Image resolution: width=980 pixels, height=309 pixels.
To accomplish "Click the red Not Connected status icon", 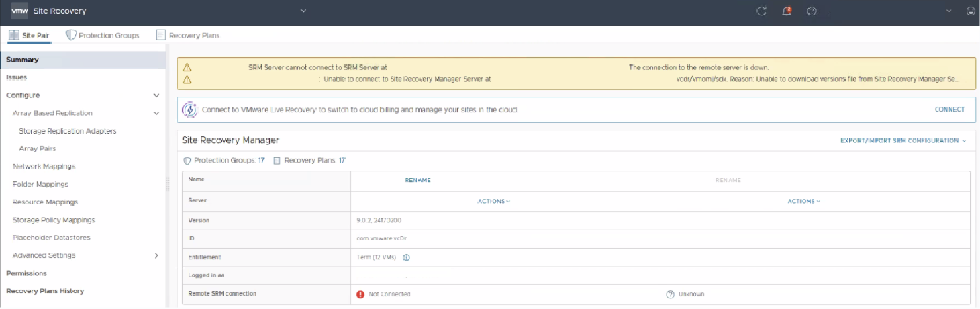I will (360, 294).
